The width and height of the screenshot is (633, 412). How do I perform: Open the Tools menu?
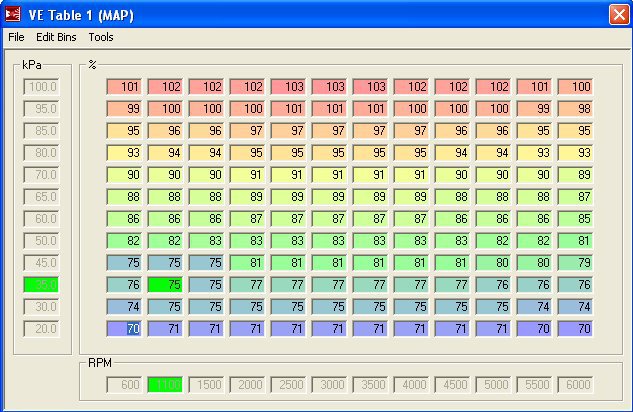click(101, 37)
